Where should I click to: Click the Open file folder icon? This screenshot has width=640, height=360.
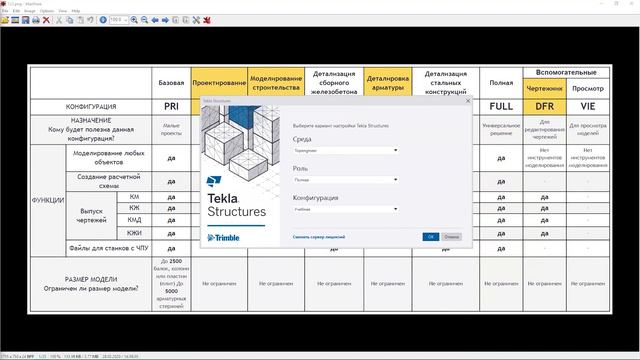click(5, 20)
